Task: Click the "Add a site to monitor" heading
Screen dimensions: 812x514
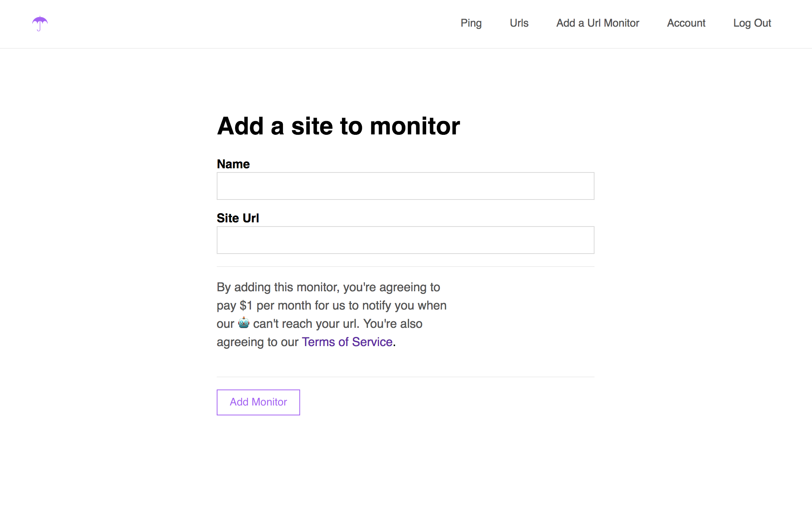Action: click(338, 126)
